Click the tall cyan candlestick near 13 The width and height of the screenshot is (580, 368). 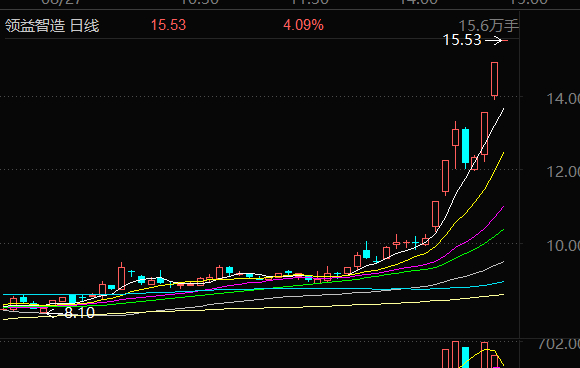[465, 146]
